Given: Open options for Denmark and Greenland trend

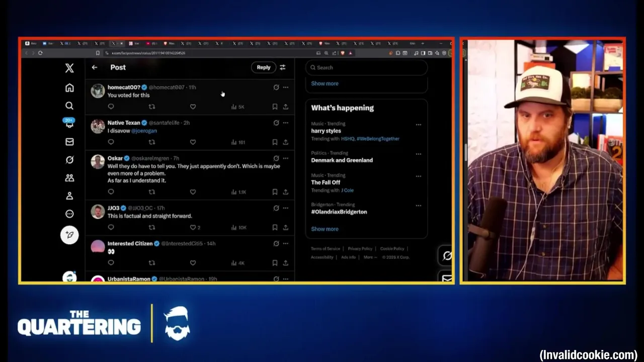Looking at the screenshot, I should click(418, 154).
